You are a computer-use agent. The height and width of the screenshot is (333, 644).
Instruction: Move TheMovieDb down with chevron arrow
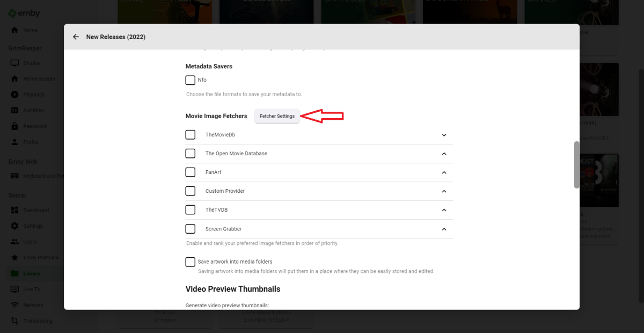coord(444,135)
